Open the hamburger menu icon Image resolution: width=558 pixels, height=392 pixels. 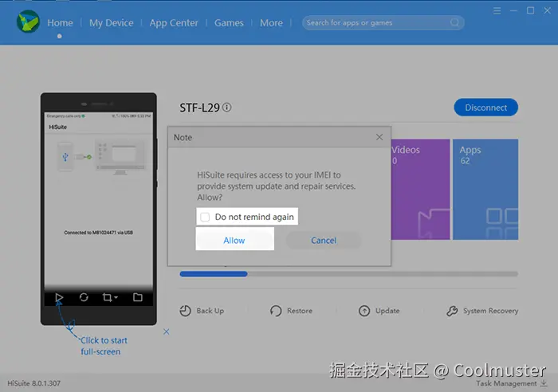point(497,10)
